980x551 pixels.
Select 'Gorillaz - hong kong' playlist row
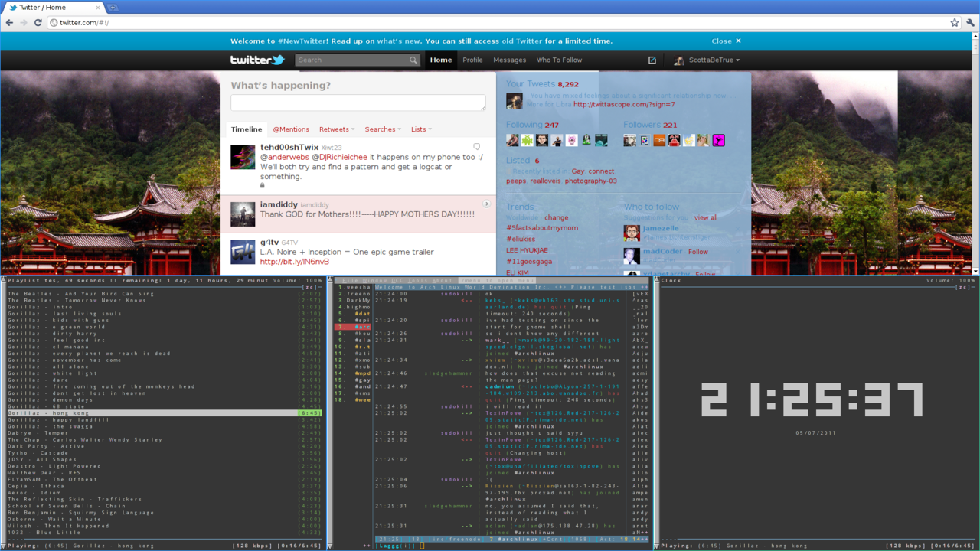click(x=165, y=413)
